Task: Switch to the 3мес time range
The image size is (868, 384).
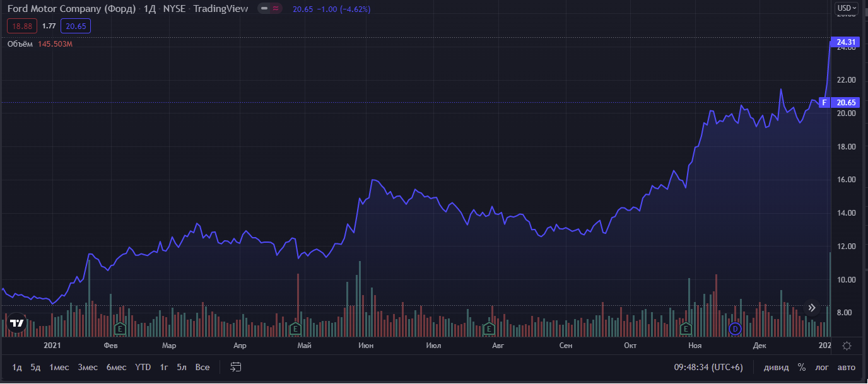Action: click(x=88, y=367)
